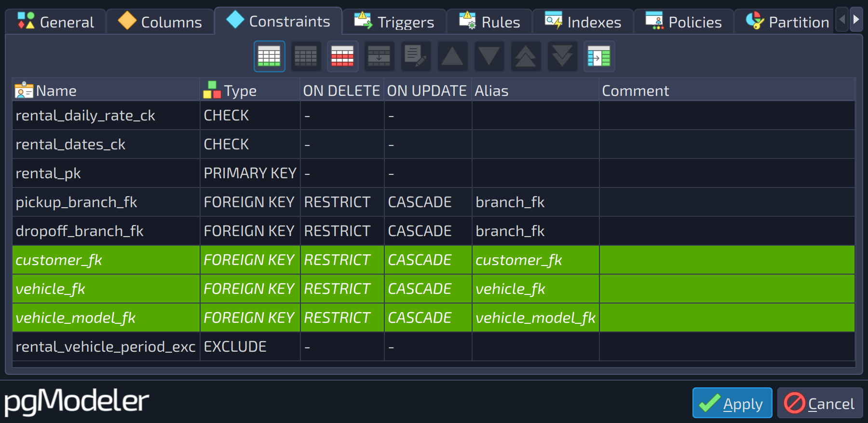Switch to the Indexes tab
The width and height of the screenshot is (868, 423).
[583, 22]
